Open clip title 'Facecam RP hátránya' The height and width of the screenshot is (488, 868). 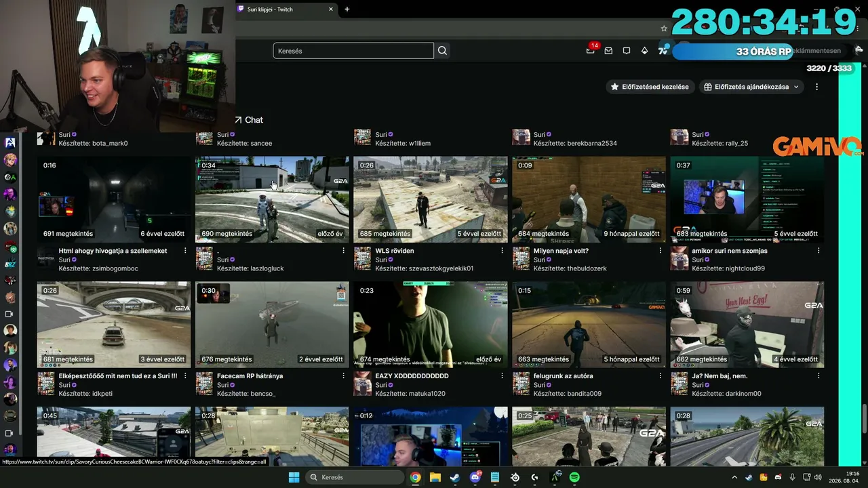250,376
